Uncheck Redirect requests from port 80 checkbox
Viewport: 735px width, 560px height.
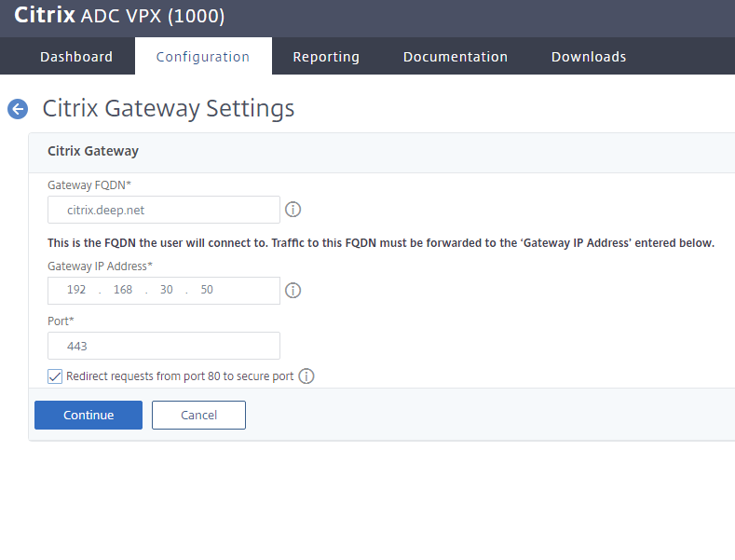[55, 376]
